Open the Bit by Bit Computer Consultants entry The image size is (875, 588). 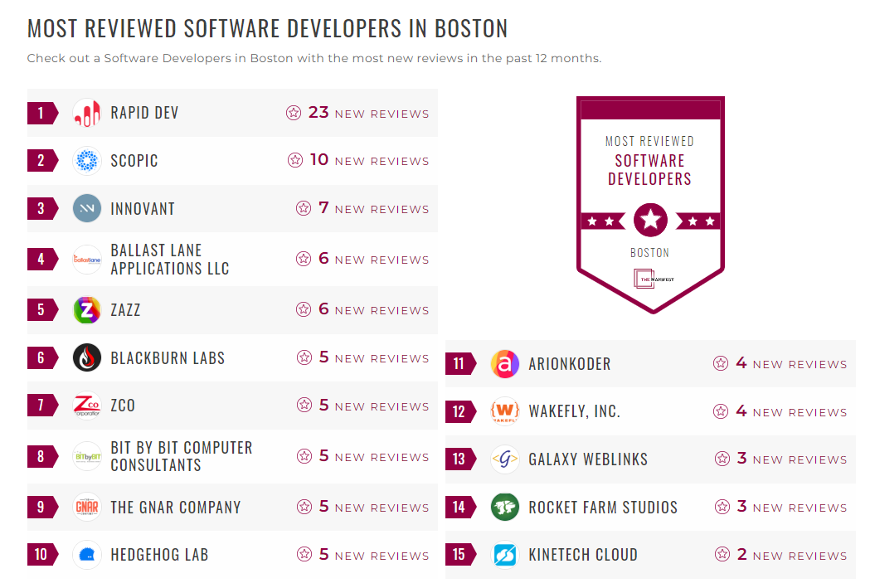click(182, 454)
